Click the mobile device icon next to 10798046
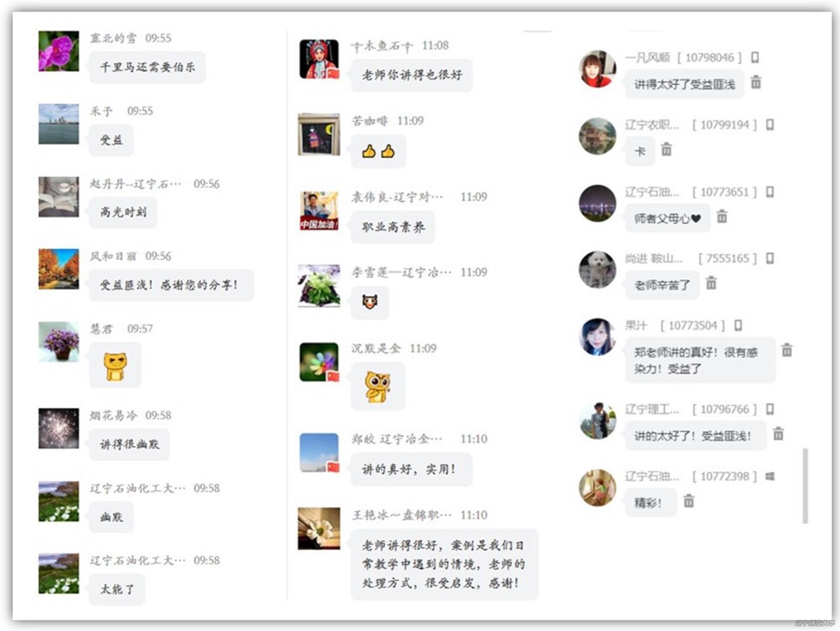Image resolution: width=840 pixels, height=631 pixels. (x=755, y=58)
